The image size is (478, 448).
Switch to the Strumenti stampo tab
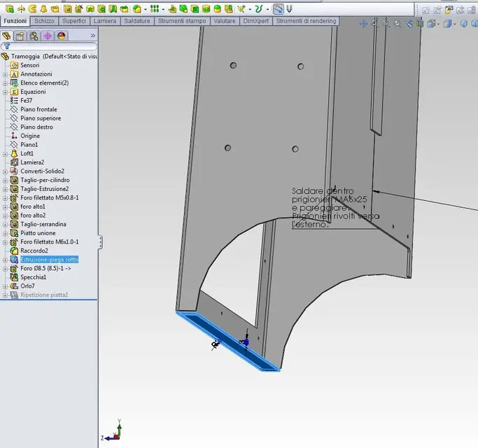(x=182, y=21)
